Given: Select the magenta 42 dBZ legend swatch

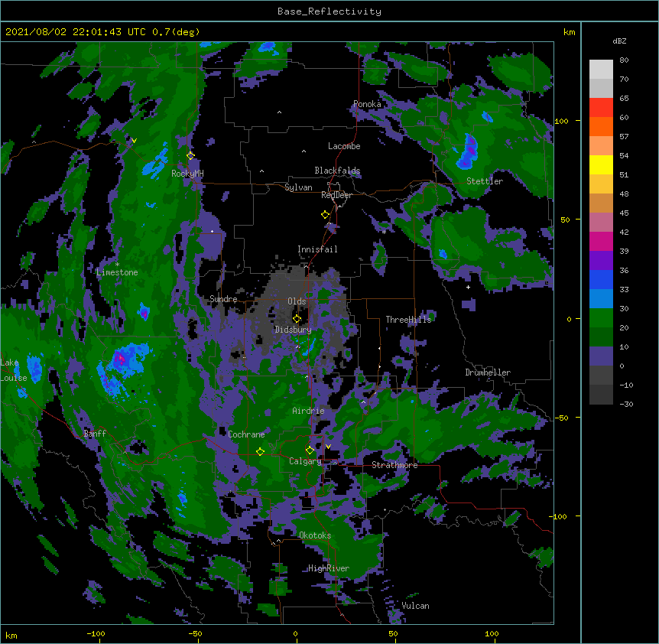Looking at the screenshot, I should point(601,241).
